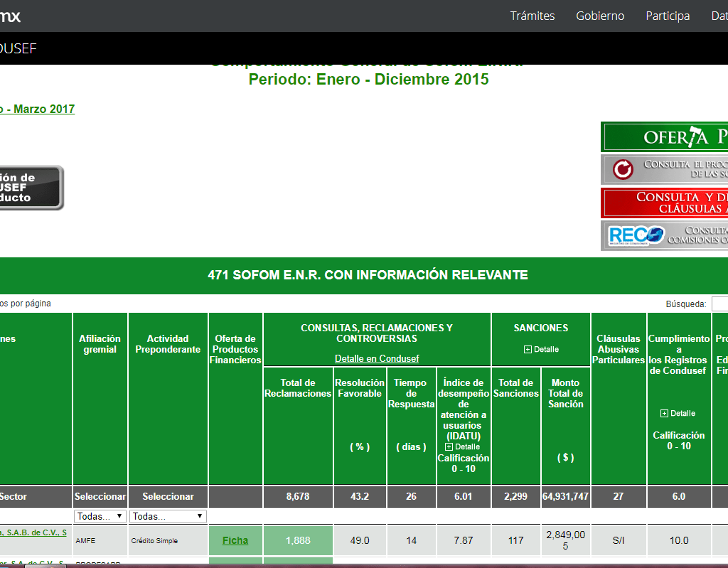Click the dark CONDUSEF producto button
This screenshot has width=728, height=568.
pos(31,188)
